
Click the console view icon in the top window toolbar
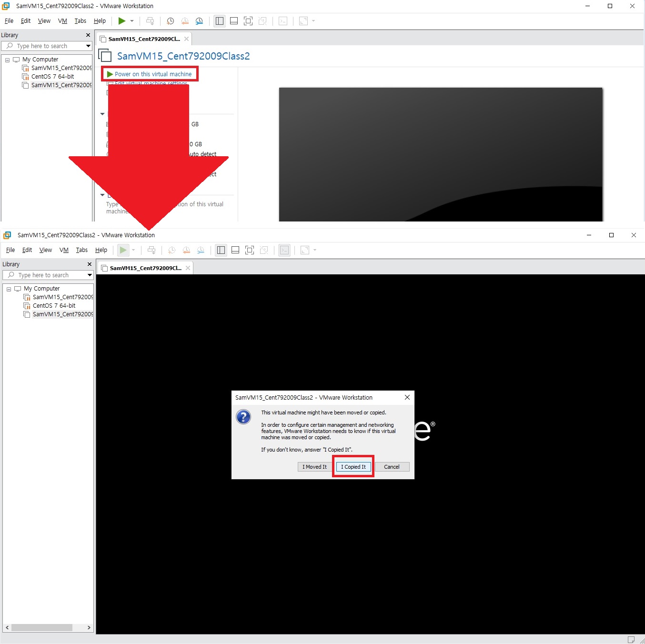tap(283, 21)
